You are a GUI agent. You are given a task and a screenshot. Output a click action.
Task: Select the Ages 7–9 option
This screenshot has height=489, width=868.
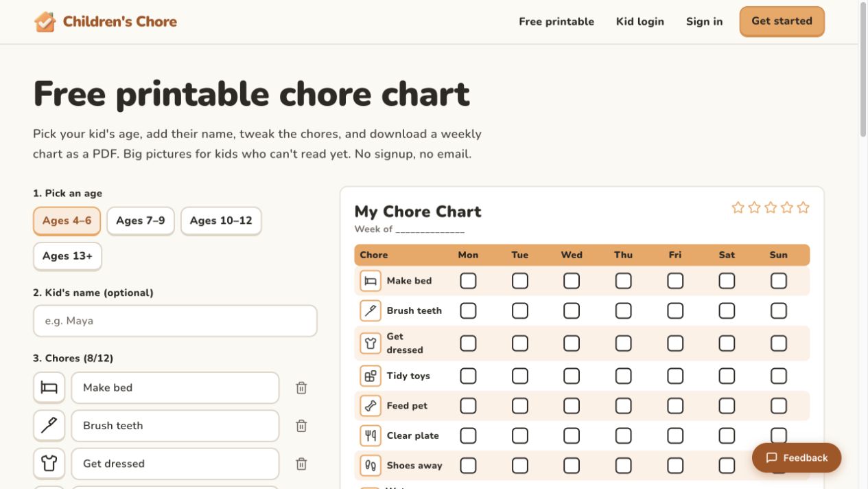[x=141, y=220]
